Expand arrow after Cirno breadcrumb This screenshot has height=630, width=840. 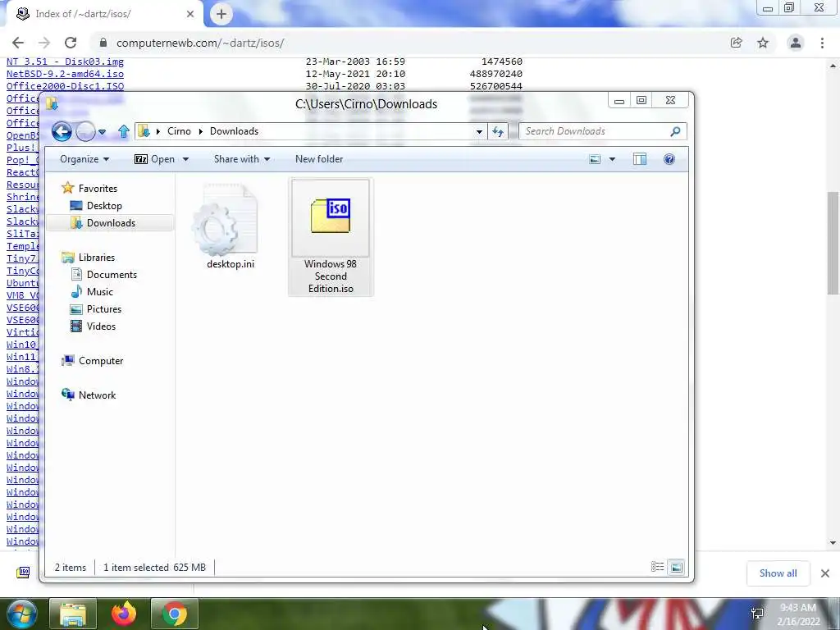click(x=200, y=131)
